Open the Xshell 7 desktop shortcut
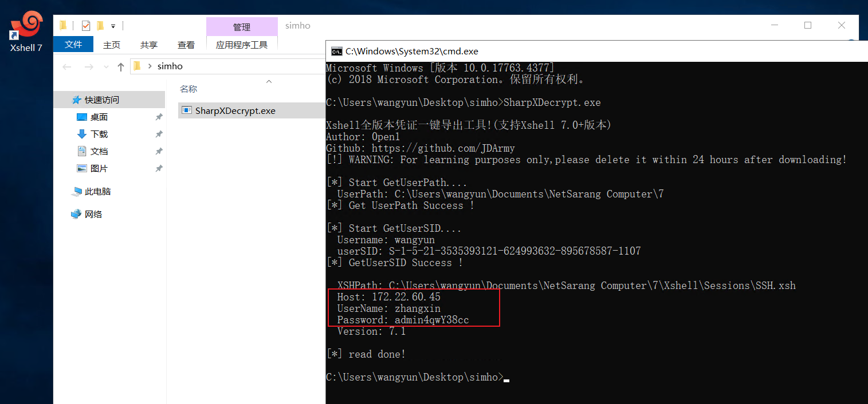 [x=26, y=32]
